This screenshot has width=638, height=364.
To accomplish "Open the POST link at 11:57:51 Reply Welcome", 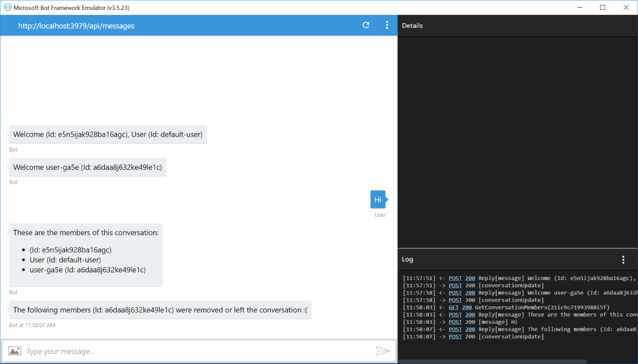I will [455, 278].
